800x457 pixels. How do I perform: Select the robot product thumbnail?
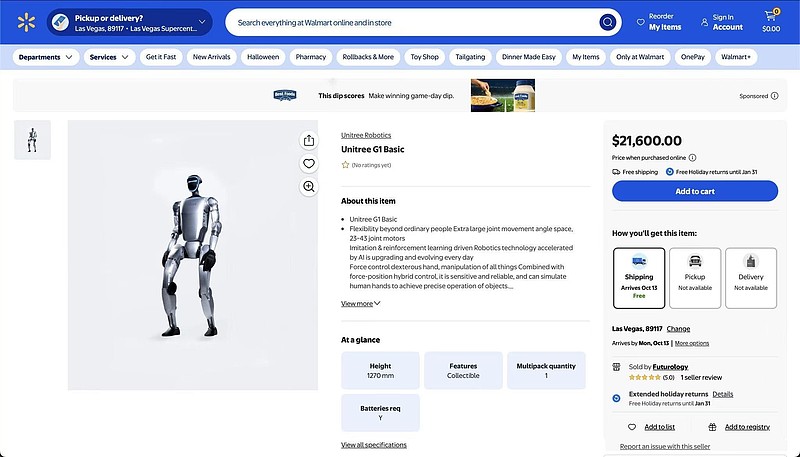pos(32,140)
